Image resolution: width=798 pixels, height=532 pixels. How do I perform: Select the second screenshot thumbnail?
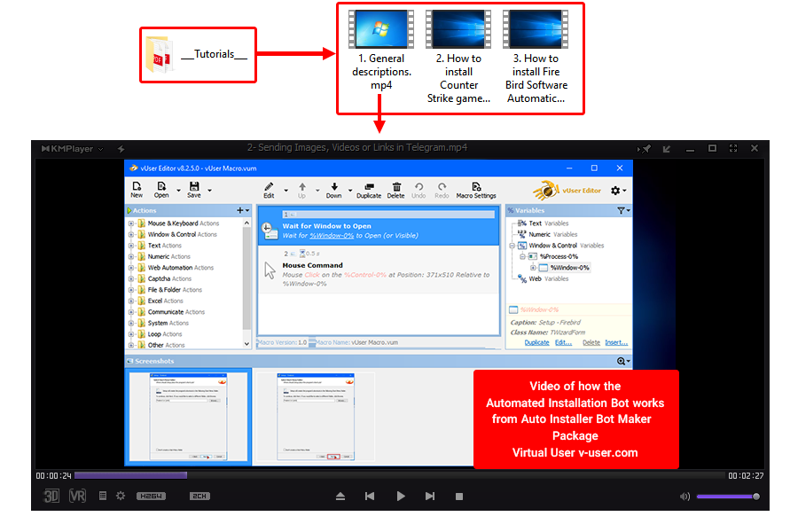(315, 417)
